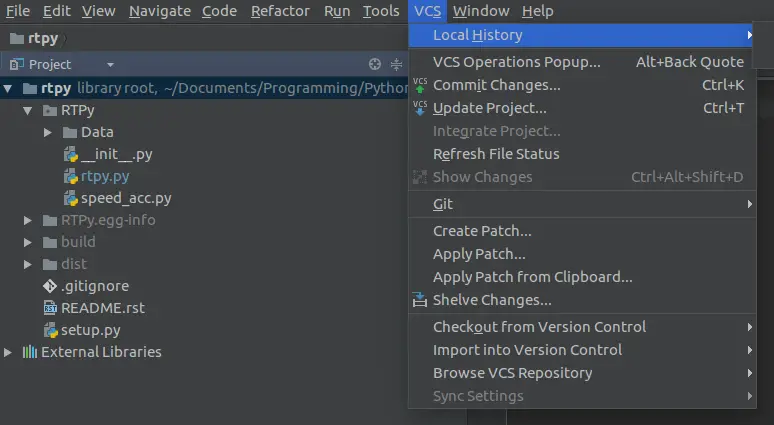Click the Python icon of __init__.py
The image size is (774, 425).
(x=71, y=154)
